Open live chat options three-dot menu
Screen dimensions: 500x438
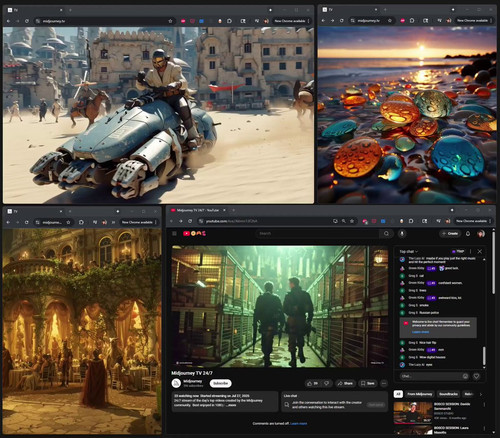[x=470, y=251]
